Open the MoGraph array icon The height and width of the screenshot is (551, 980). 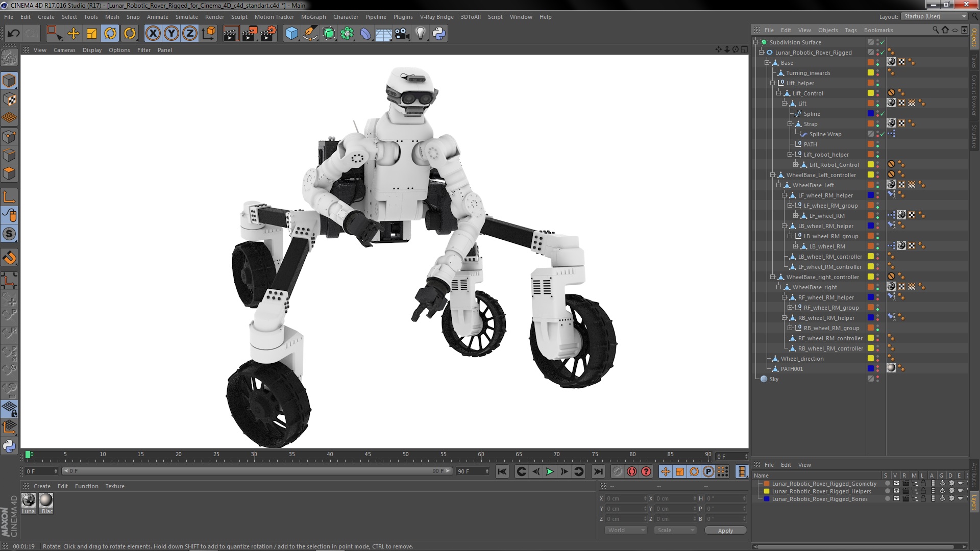(x=347, y=34)
